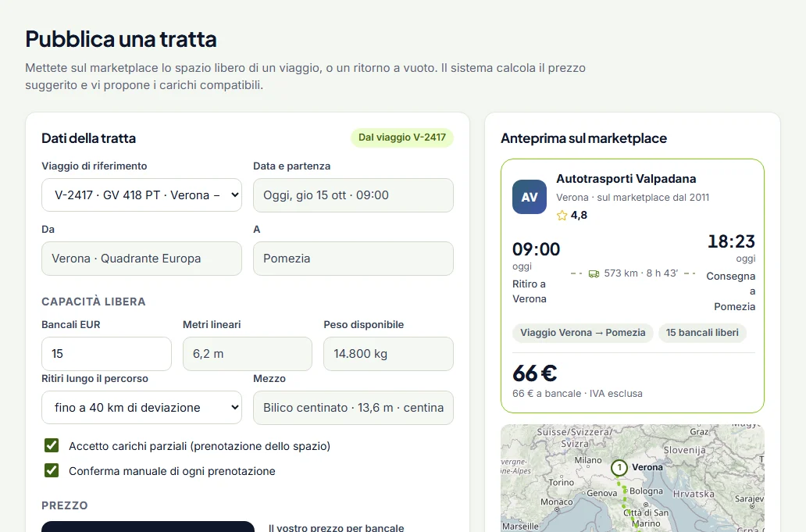Click the A field showing Pomezia
The height and width of the screenshot is (532, 806).
[x=353, y=258]
